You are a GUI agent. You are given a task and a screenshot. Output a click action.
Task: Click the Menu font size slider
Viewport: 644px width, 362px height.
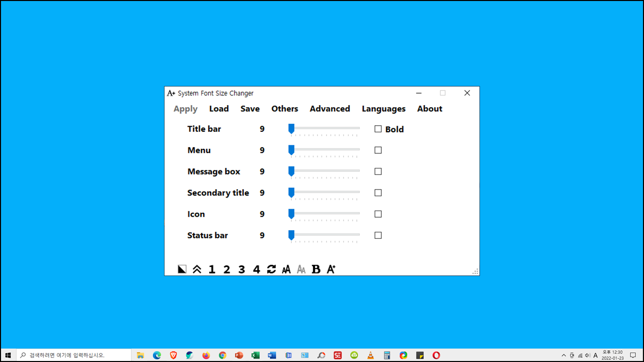[324, 151]
